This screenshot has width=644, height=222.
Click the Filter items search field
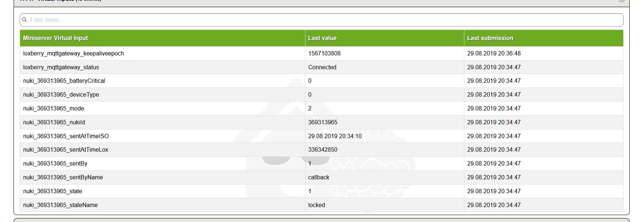321,20
